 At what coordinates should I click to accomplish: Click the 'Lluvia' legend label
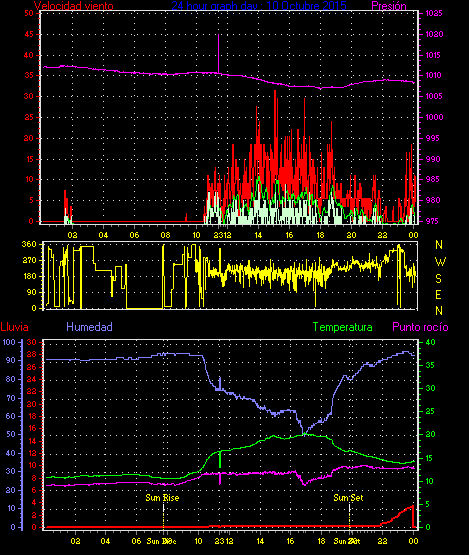pos(15,327)
